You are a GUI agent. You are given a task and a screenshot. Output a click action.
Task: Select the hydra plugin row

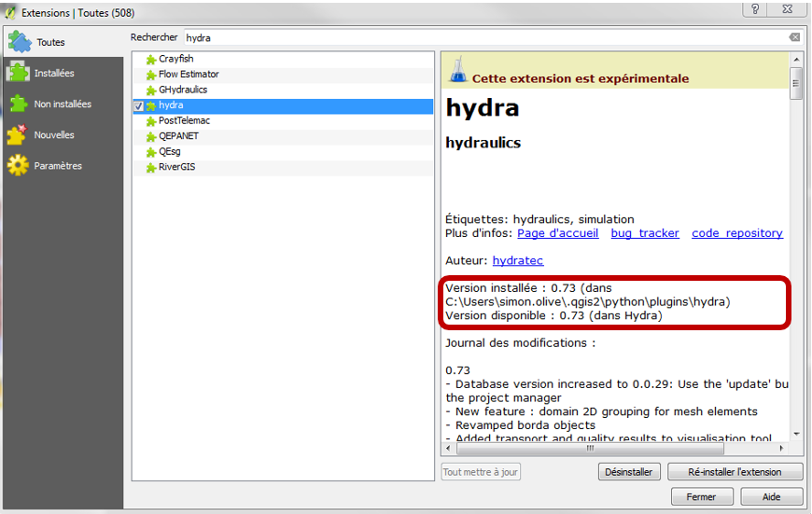coord(284,105)
